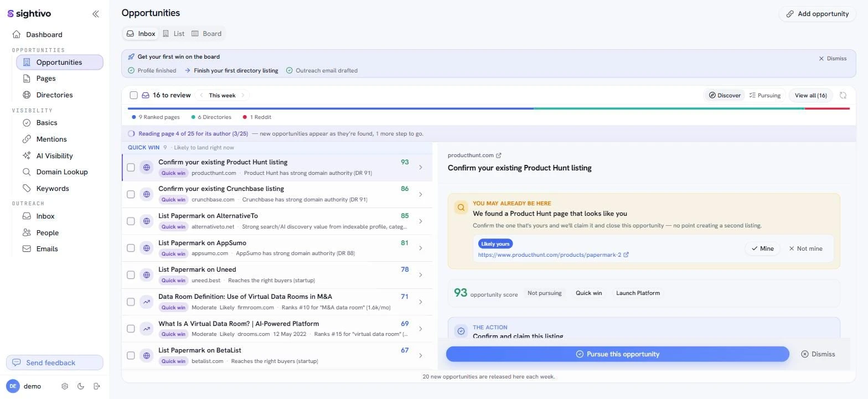Expand the What Is A Virtual Data Room chevron
Image resolution: width=868 pixels, height=399 pixels.
coord(421,329)
